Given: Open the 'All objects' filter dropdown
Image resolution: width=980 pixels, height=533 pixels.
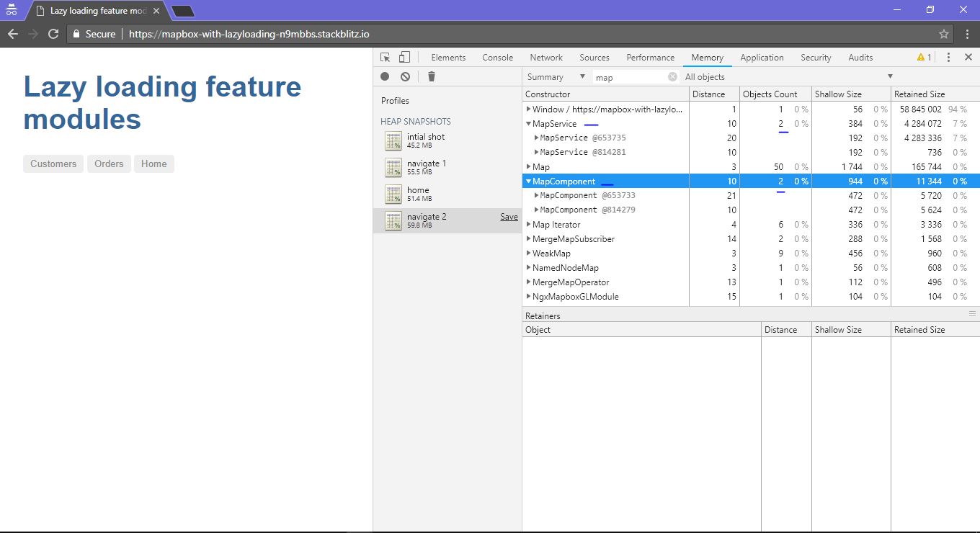Looking at the screenshot, I should click(x=788, y=77).
